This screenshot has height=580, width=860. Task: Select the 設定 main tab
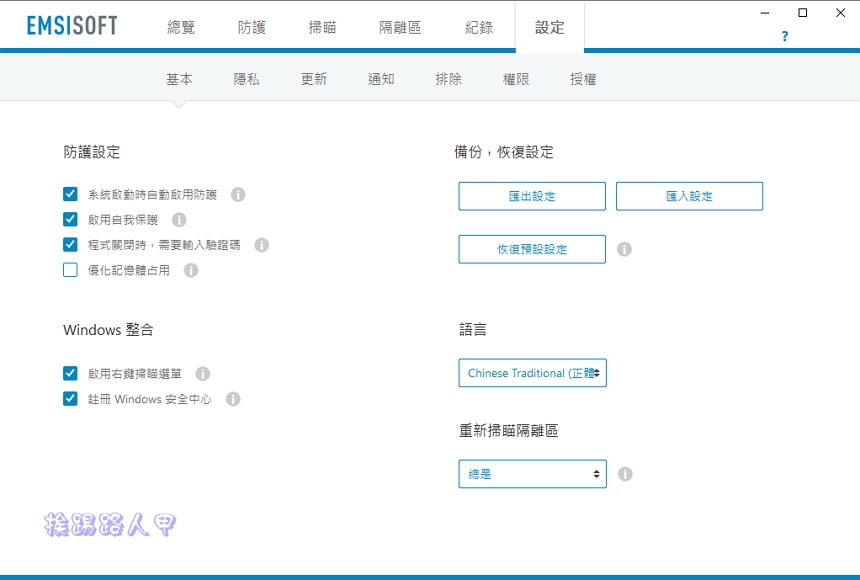pos(550,27)
